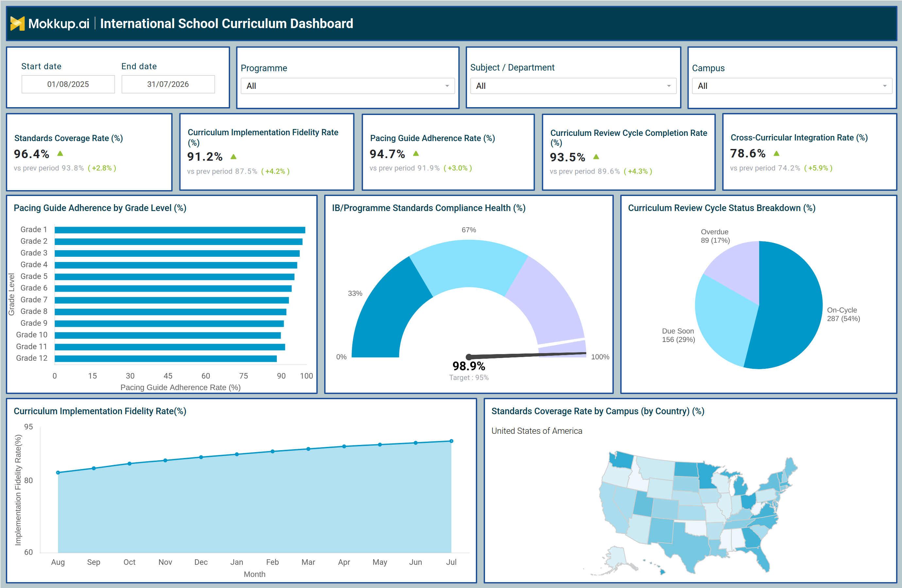The width and height of the screenshot is (902, 588).
Task: Select the Grade 6 bar
Action: (x=173, y=289)
